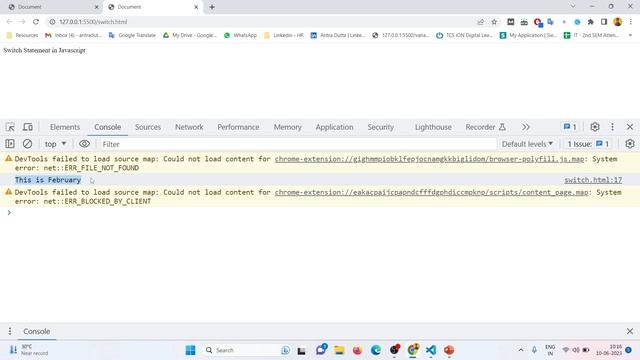Viewport: 640px width, 360px height.
Task: Open the drawer three-dot menu
Action: point(10,331)
